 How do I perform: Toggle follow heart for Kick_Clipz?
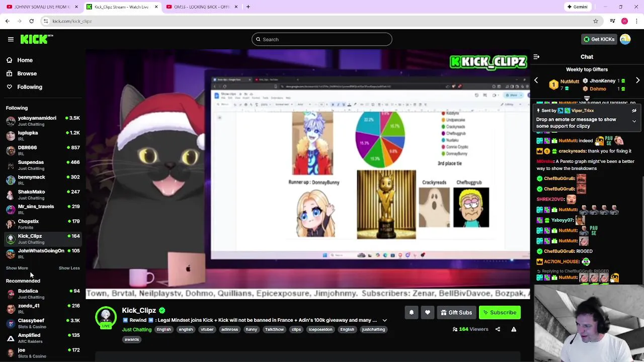pos(427,313)
